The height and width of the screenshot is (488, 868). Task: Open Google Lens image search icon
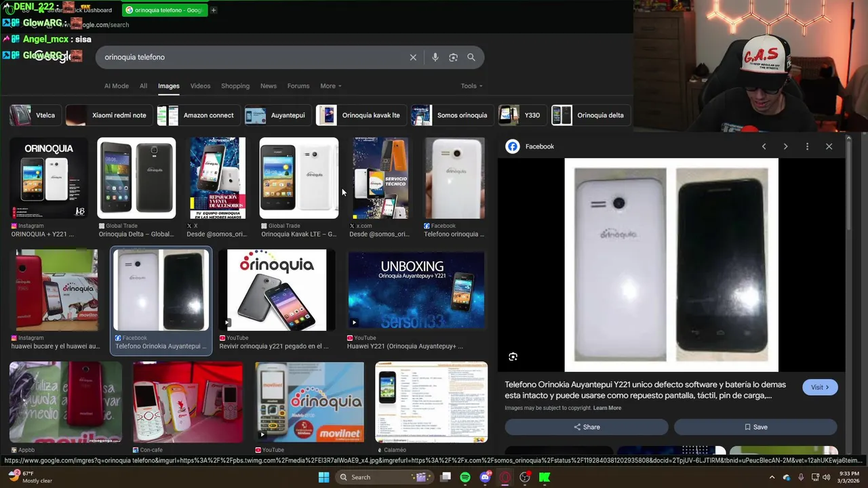tap(453, 58)
